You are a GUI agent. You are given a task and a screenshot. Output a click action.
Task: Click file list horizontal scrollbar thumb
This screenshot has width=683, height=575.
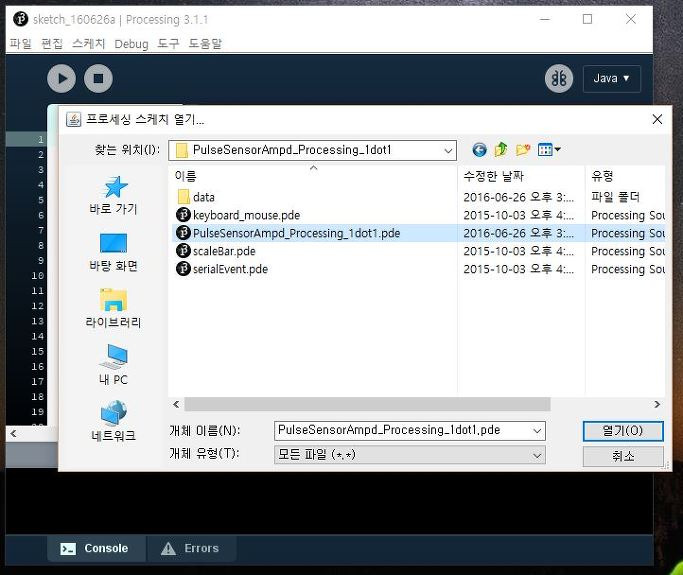click(x=367, y=404)
